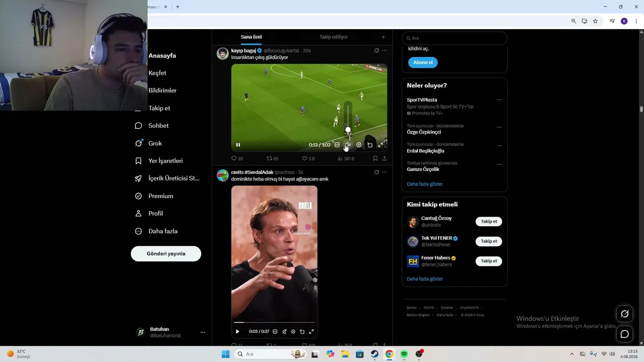644x362 pixels.
Task: Open the Keşfet explore page
Action: (x=157, y=73)
